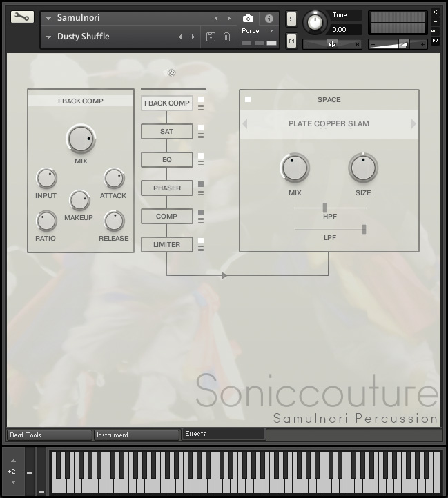Toggle SAT effect on/off
Viewport: 448px width, 498px height.
coord(201,128)
